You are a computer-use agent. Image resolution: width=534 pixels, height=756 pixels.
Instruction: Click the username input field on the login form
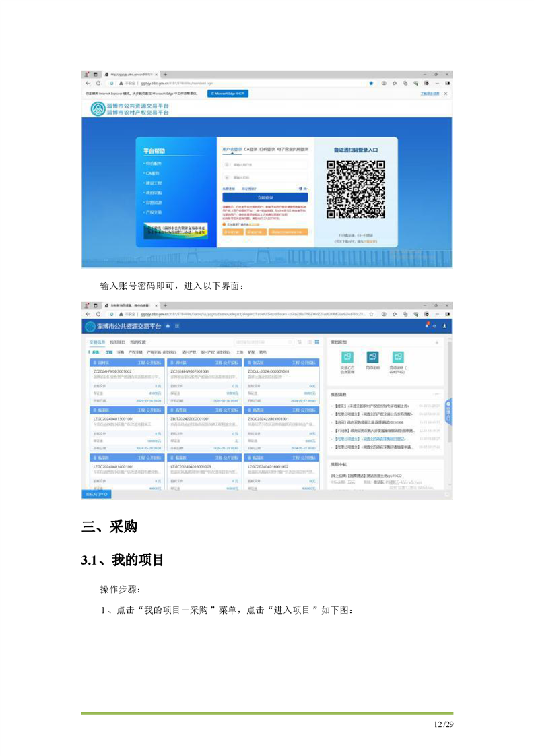266,164
